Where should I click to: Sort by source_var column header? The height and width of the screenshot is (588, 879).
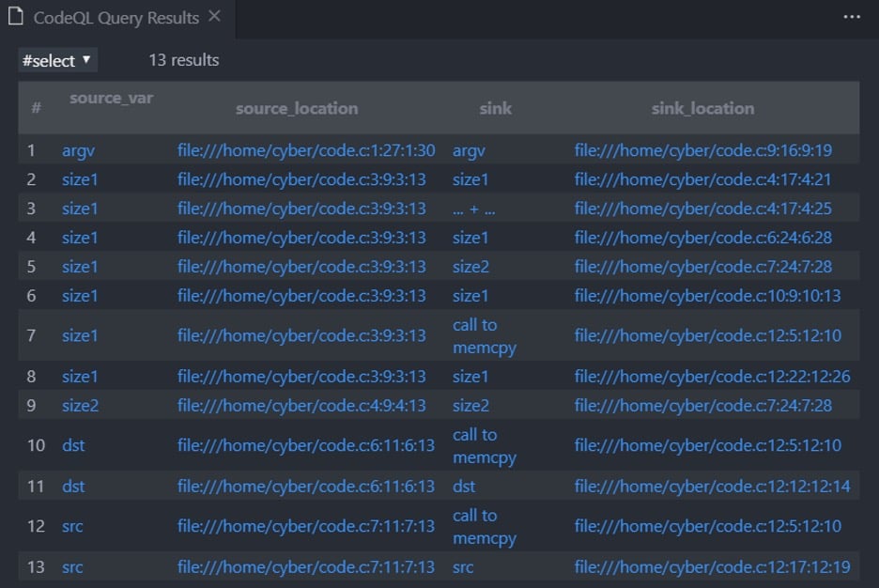tap(110, 98)
